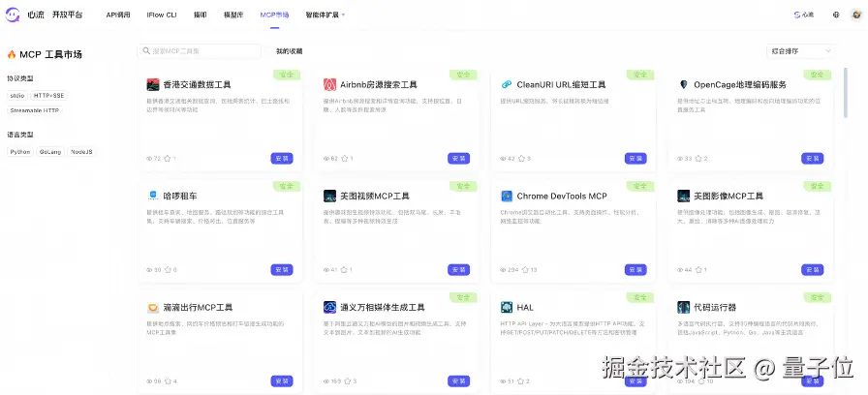The image size is (868, 395).
Task: Star the 香港交通数据工具 card
Action: pyautogui.click(x=168, y=159)
